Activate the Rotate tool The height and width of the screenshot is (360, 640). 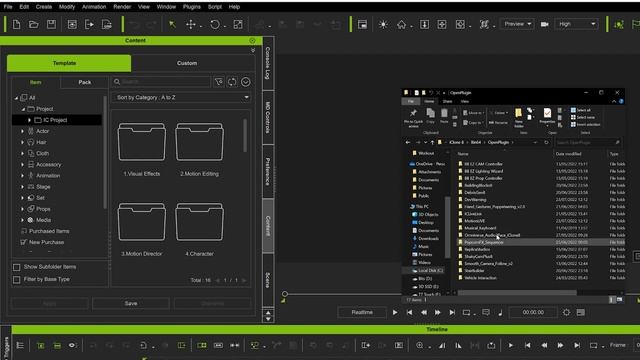point(215,24)
